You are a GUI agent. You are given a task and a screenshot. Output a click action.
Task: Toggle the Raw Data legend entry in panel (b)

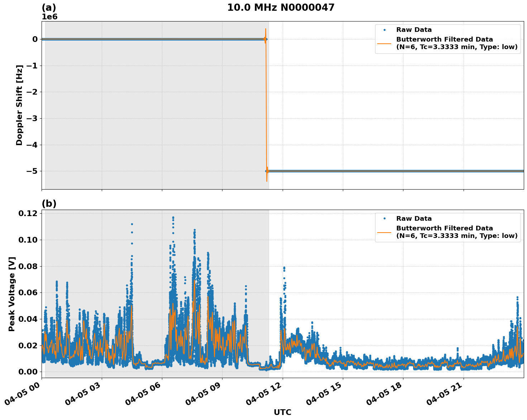click(413, 218)
